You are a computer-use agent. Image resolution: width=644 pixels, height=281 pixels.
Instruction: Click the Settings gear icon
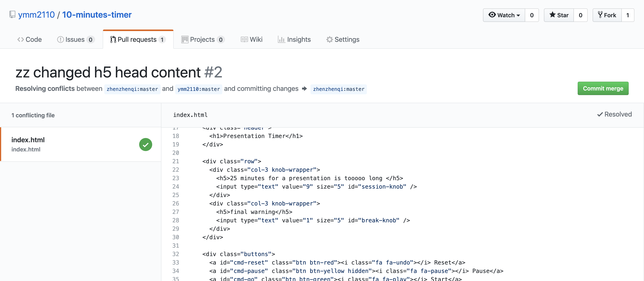point(329,39)
